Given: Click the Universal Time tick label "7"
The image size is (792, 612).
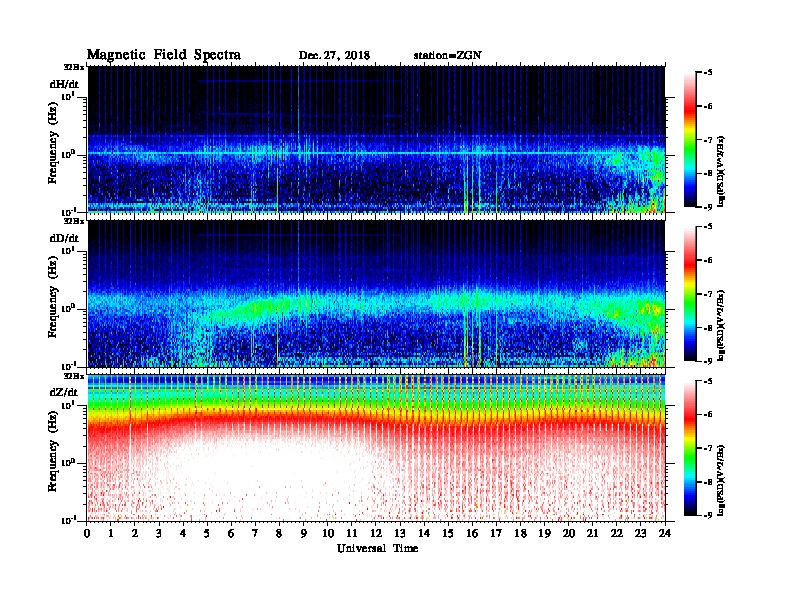Looking at the screenshot, I should point(256,533).
